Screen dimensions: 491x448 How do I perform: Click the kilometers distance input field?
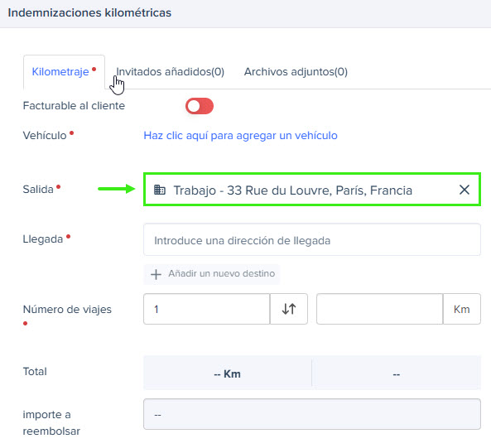point(379,309)
